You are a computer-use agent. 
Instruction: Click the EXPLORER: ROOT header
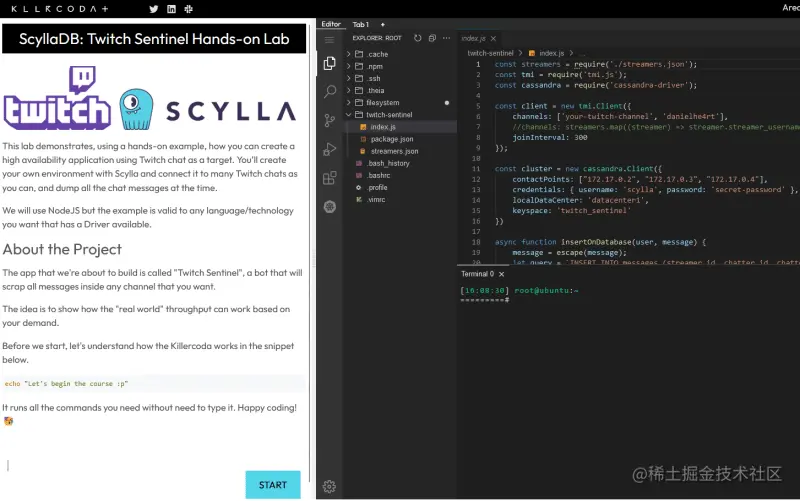point(377,38)
